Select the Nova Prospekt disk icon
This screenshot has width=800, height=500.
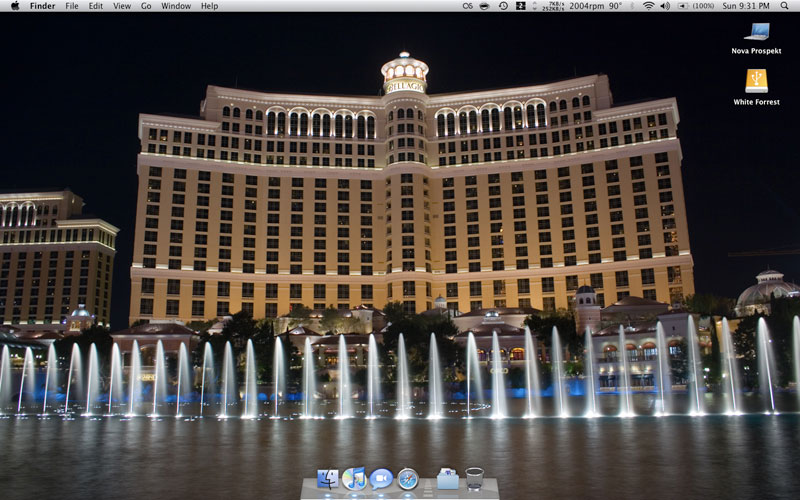coord(756,32)
